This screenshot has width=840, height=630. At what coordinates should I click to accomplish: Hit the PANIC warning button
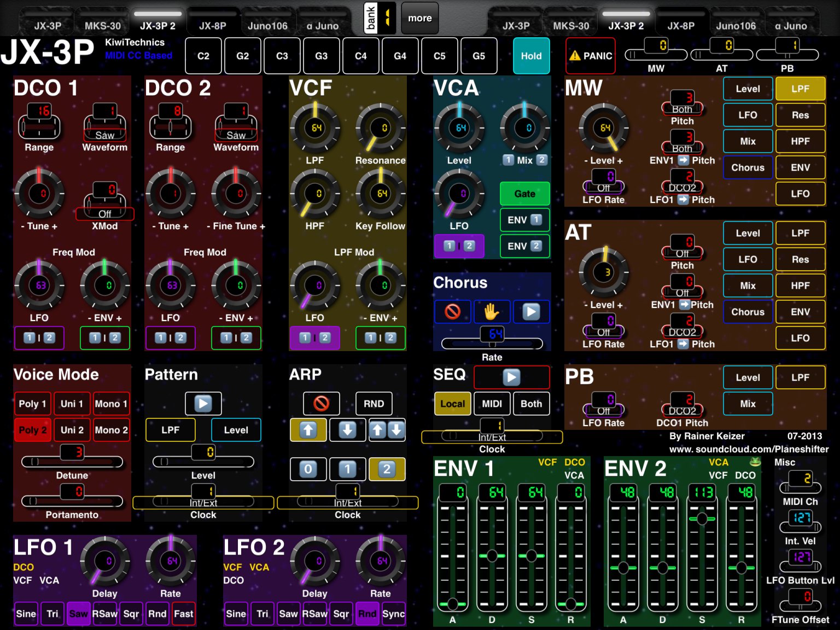click(x=591, y=56)
